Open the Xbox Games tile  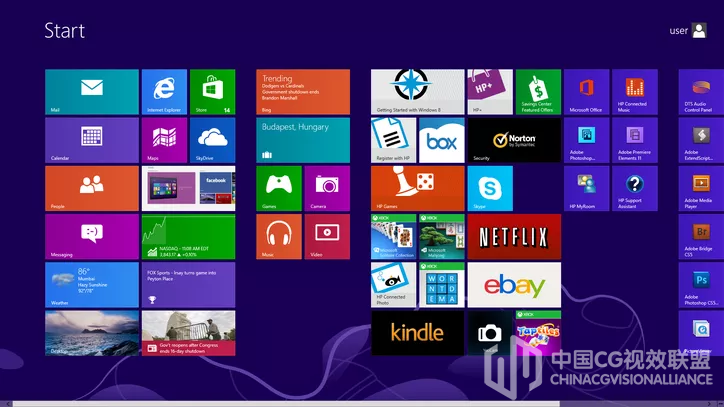(279, 188)
